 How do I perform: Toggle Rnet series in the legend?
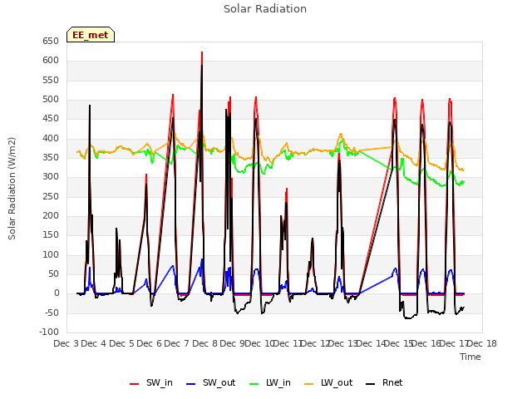tap(384, 382)
